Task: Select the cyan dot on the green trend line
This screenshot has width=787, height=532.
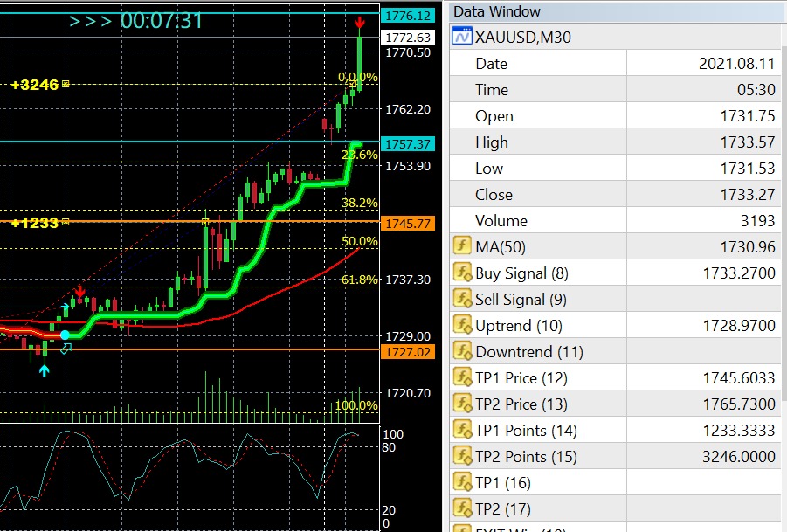Action: 65,335
